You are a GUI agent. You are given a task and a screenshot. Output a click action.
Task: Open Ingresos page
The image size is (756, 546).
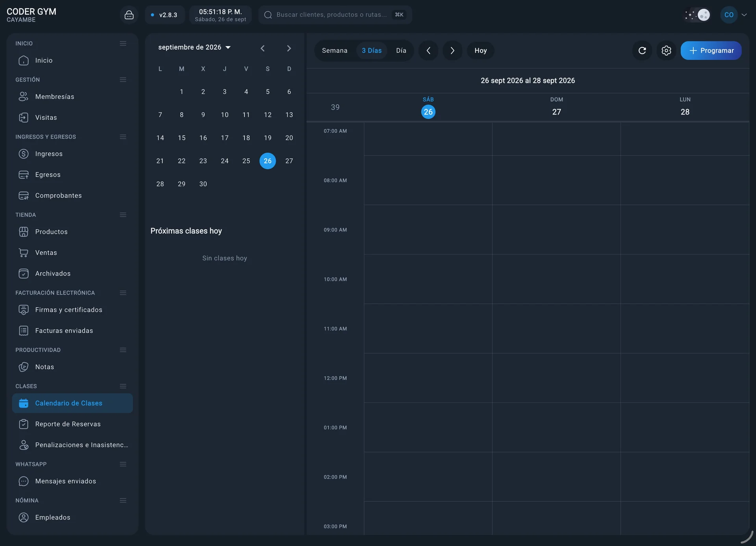(x=72, y=154)
